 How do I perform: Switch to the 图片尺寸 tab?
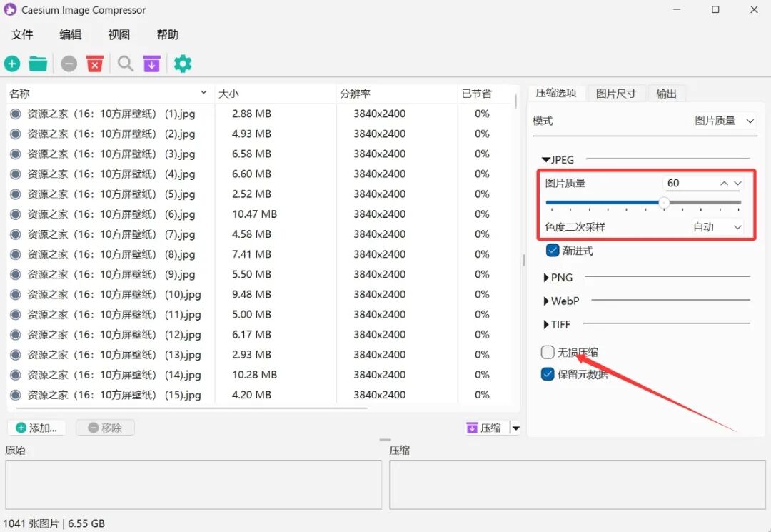[615, 94]
